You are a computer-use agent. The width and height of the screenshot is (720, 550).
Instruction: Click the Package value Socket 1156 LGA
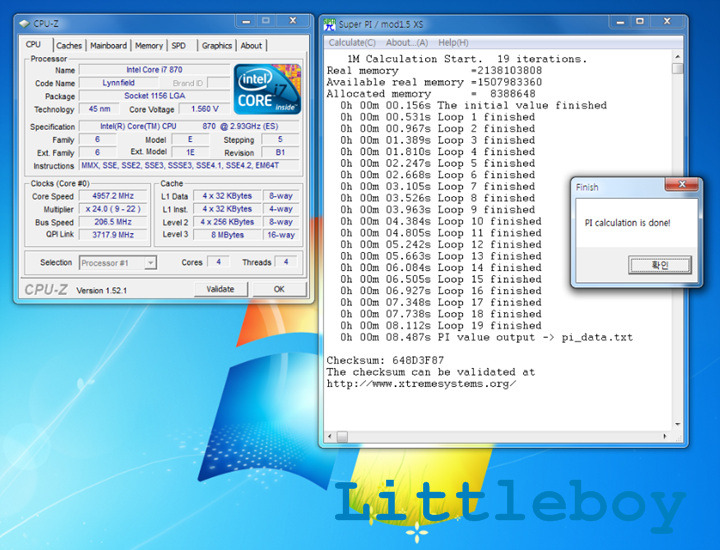[154, 95]
